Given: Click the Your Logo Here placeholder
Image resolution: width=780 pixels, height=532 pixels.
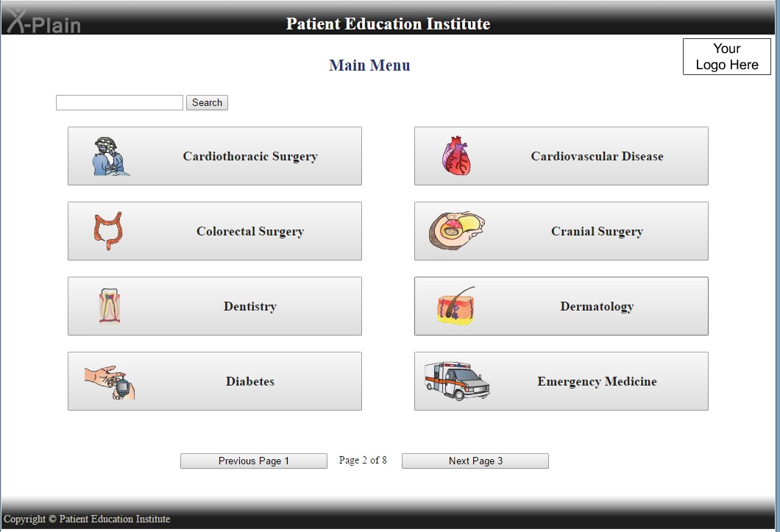Looking at the screenshot, I should [726, 57].
